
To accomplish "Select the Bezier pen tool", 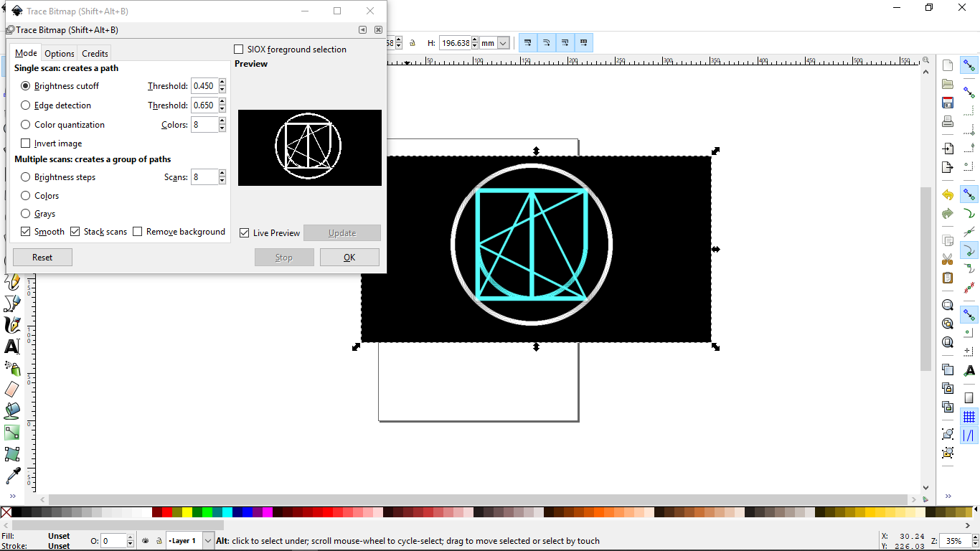I will click(x=12, y=303).
